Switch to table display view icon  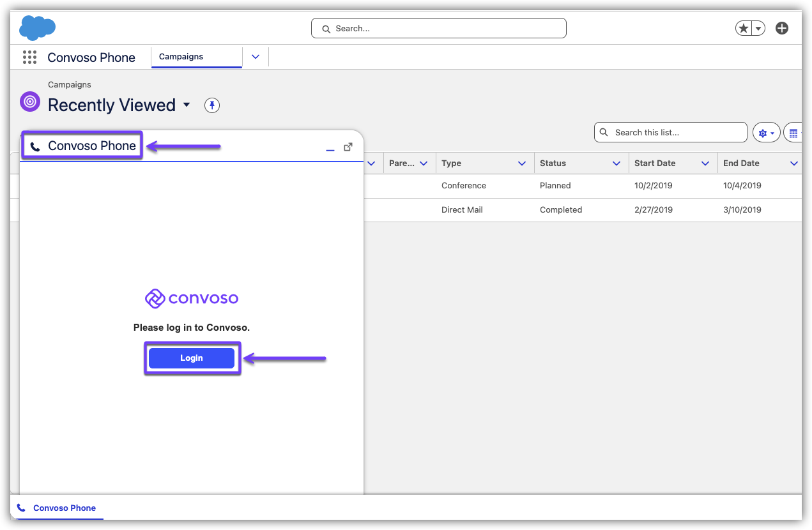[793, 133]
